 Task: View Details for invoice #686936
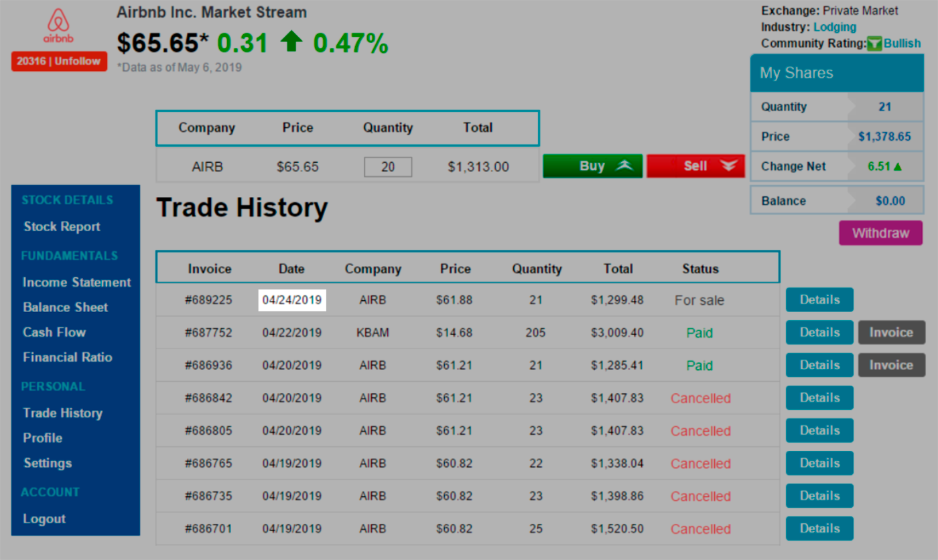pos(819,365)
